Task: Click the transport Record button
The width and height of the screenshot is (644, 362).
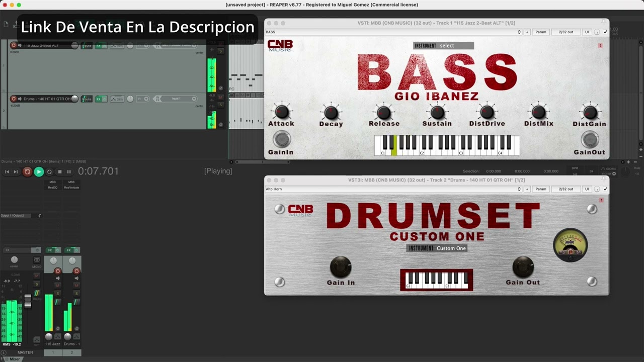Action: [x=27, y=171]
